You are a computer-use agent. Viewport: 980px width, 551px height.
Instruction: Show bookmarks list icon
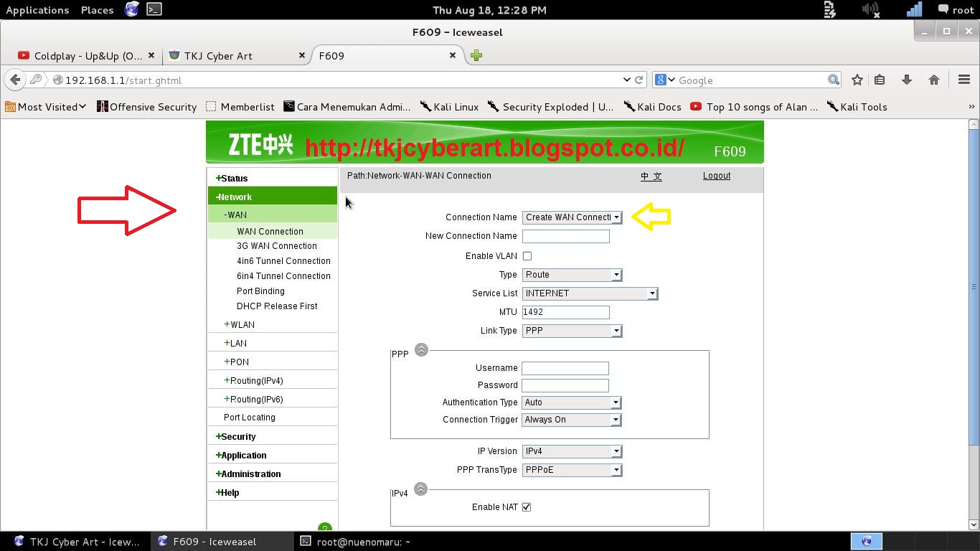coord(880,80)
